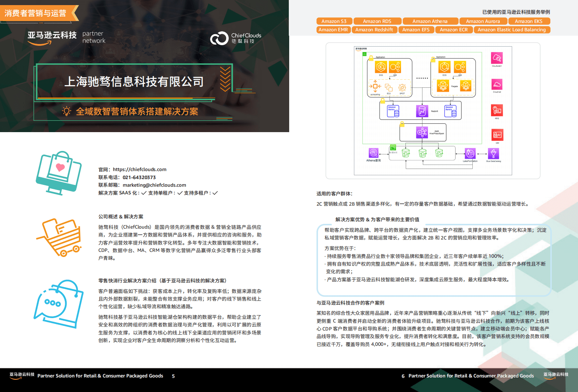
Task: Click the red IAM icon
Action: click(x=497, y=135)
